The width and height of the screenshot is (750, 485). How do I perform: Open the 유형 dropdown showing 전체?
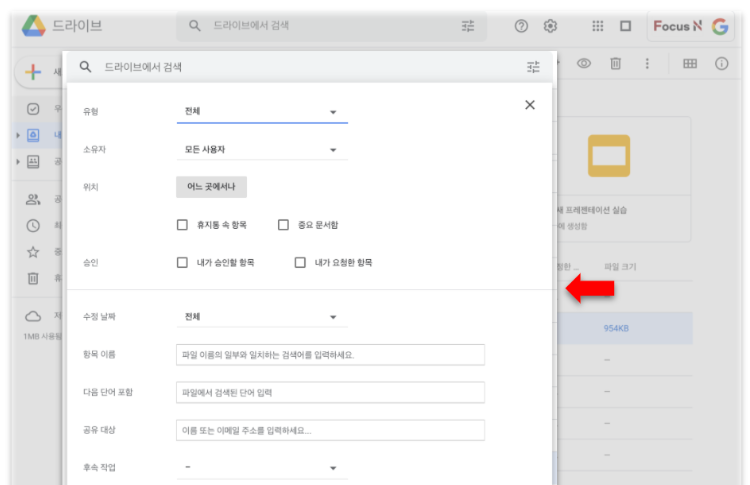[262, 111]
